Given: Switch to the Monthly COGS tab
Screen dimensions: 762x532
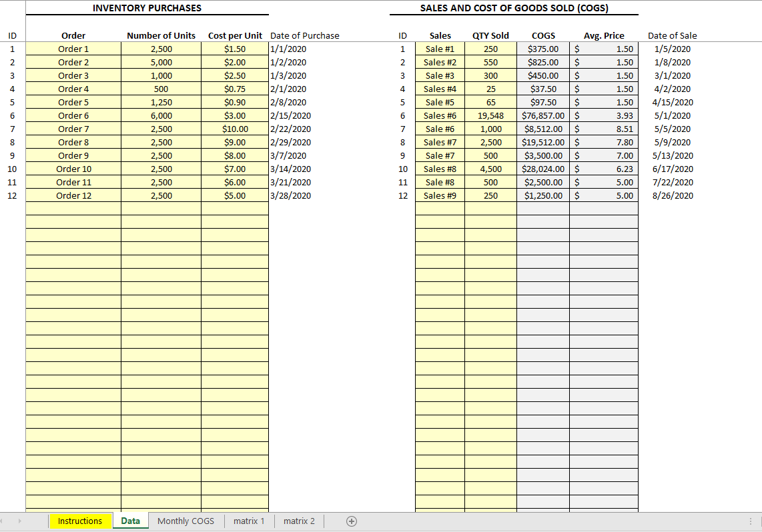Looking at the screenshot, I should [x=185, y=521].
